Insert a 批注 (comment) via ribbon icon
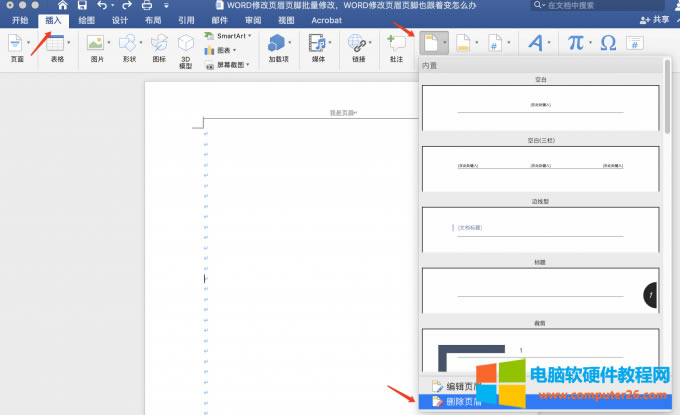The height and width of the screenshot is (415, 680). point(397,43)
